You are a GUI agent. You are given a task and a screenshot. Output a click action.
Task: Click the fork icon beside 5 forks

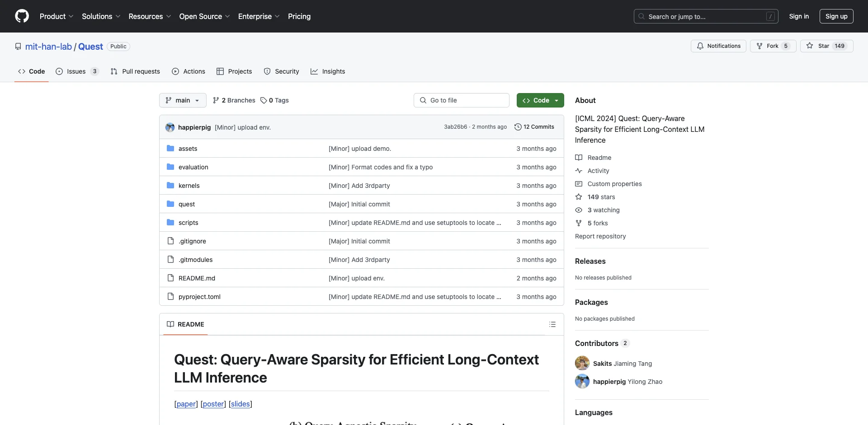click(x=579, y=223)
